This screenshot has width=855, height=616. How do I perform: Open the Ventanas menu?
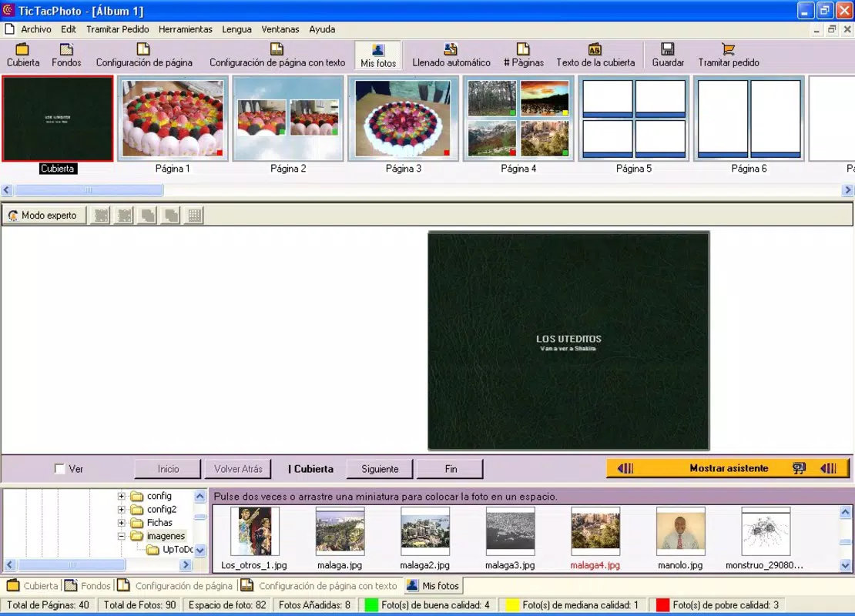[x=280, y=29]
